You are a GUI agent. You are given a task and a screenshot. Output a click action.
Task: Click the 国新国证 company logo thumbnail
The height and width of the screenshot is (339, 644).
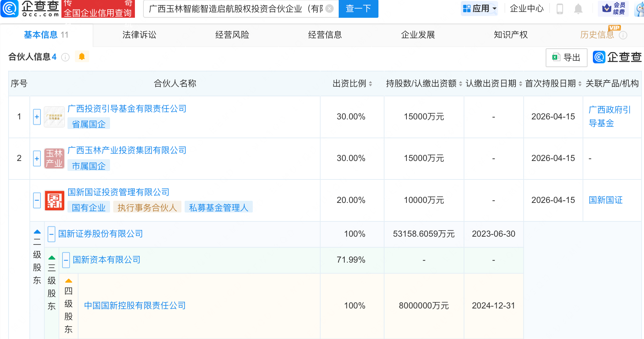tap(54, 200)
